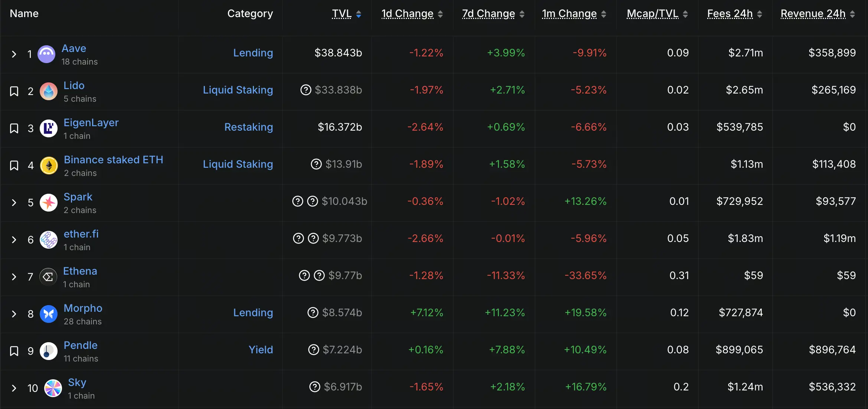Sort table by TVL column
Image resolution: width=868 pixels, height=409 pixels.
pos(342,14)
